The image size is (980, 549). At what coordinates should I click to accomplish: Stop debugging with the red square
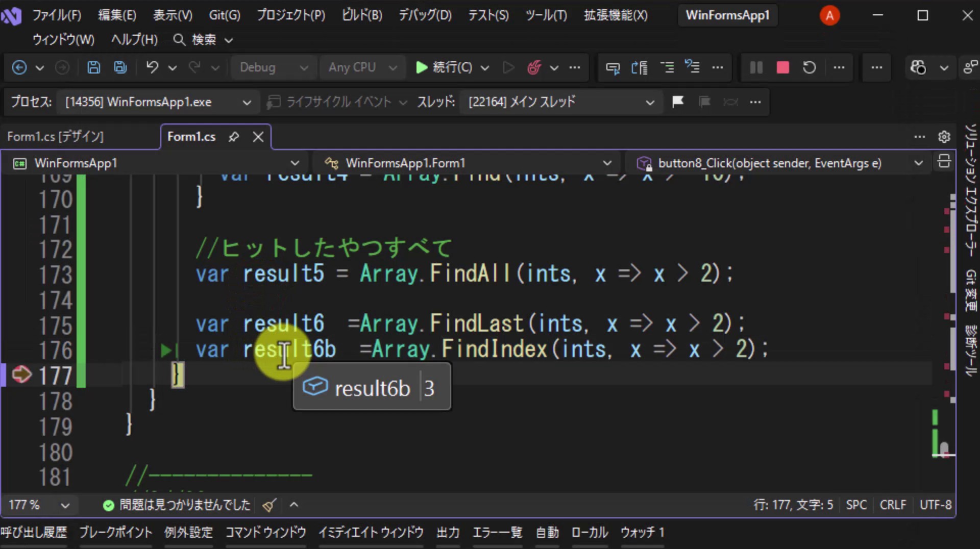coord(782,67)
